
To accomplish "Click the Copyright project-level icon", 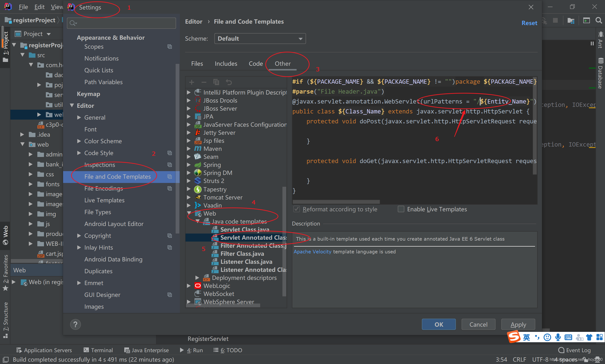I will [169, 236].
